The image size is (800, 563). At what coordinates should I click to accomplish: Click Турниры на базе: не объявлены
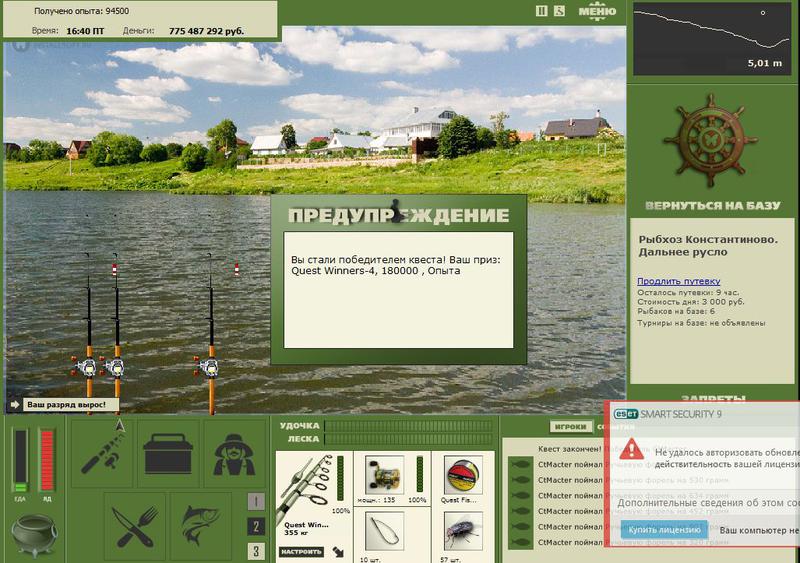[701, 323]
